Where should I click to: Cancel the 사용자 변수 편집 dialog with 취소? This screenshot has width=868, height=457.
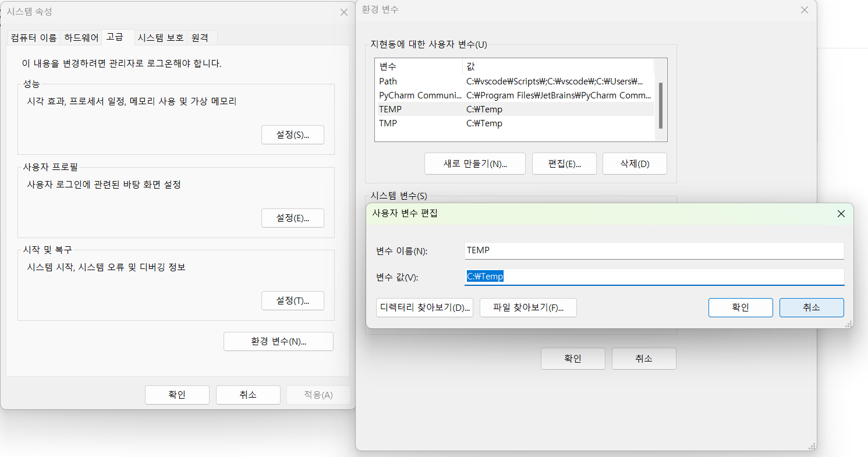point(812,307)
